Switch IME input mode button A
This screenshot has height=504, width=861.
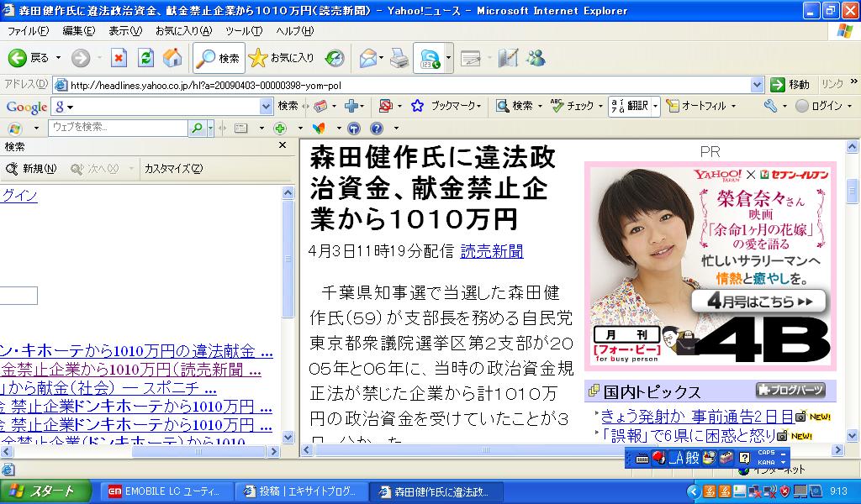pyautogui.click(x=677, y=458)
